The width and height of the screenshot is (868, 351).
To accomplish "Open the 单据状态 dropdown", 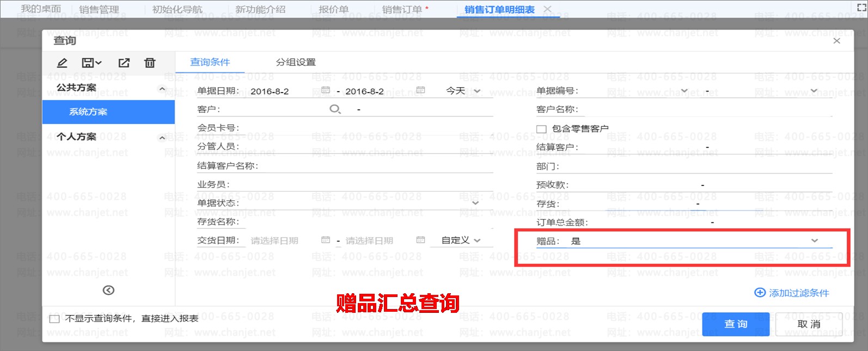I will [x=475, y=203].
